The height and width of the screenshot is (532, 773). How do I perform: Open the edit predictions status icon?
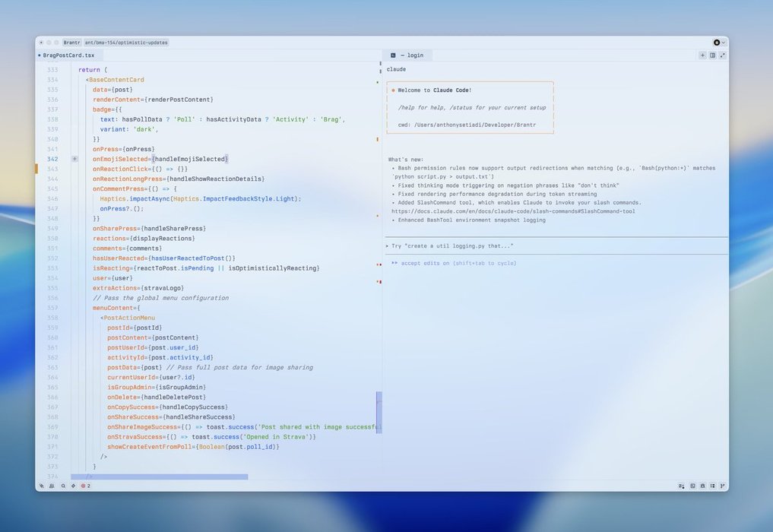pyautogui.click(x=682, y=486)
